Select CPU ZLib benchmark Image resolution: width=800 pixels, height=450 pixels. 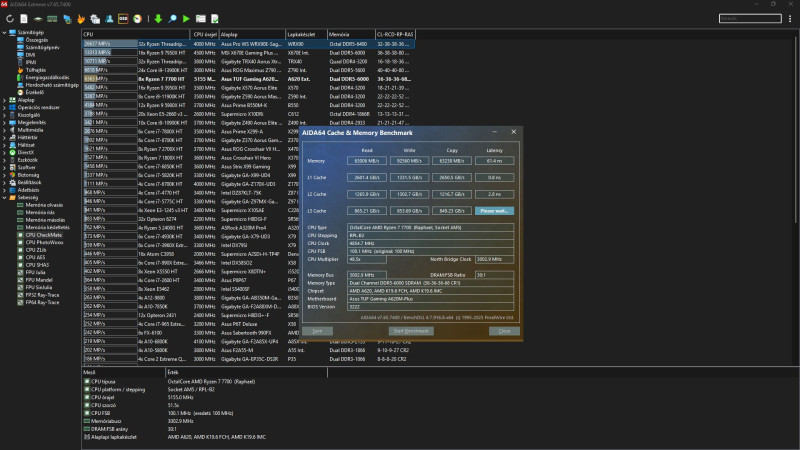point(36,250)
